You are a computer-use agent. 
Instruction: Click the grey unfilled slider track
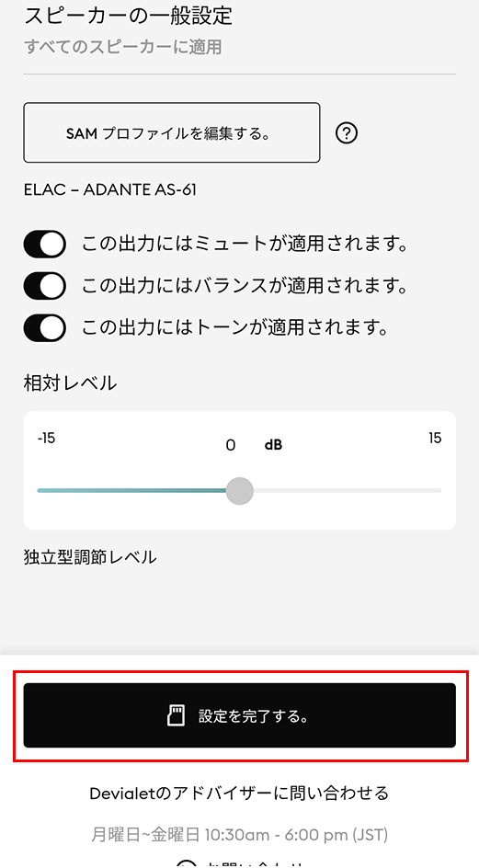[348, 491]
